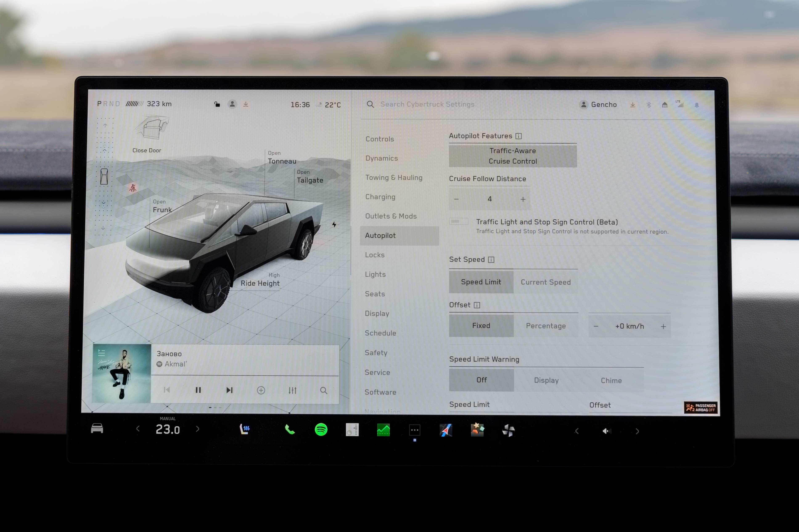The width and height of the screenshot is (799, 532).
Task: Open the Charging settings menu
Action: (380, 197)
